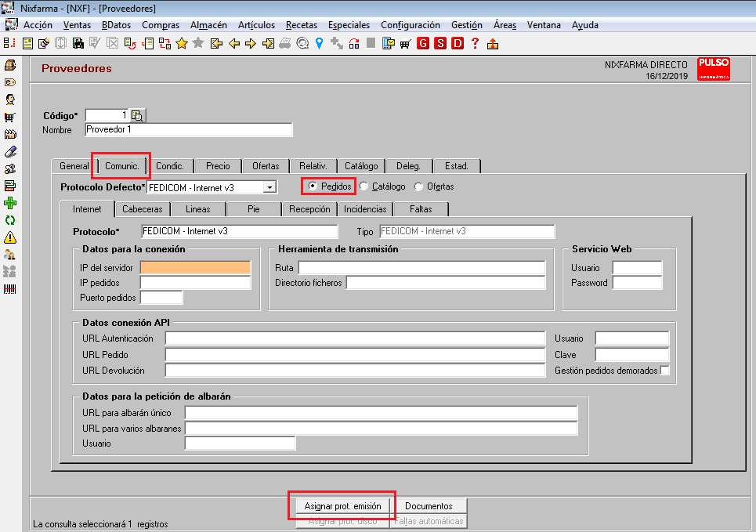Screen dimensions: 756x532
Task: Click the pill capsule sidebar icon
Action: point(10,152)
